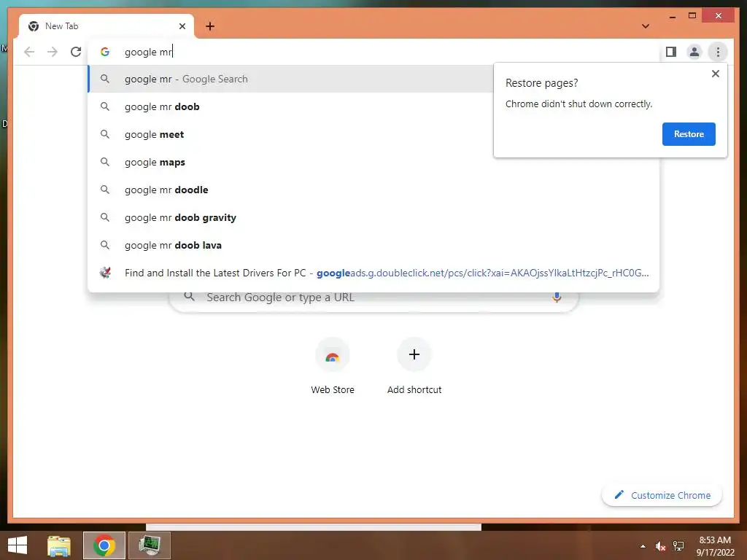Viewport: 747px width, 560px height.
Task: Open File Explorer from the taskbar
Action: (59, 545)
